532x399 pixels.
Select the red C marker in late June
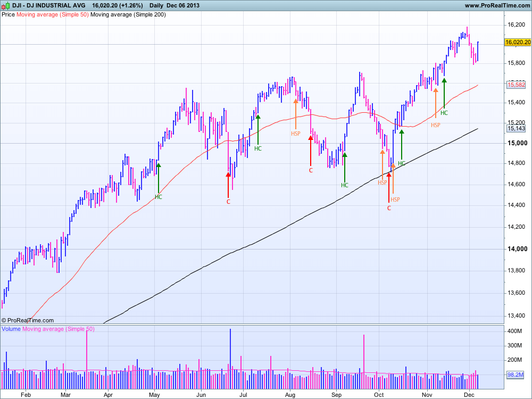228,202
